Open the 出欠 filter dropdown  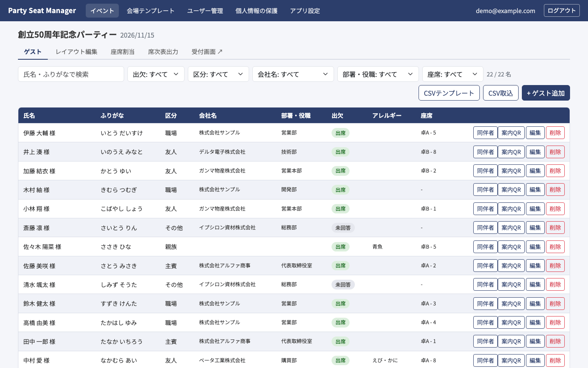coord(156,74)
